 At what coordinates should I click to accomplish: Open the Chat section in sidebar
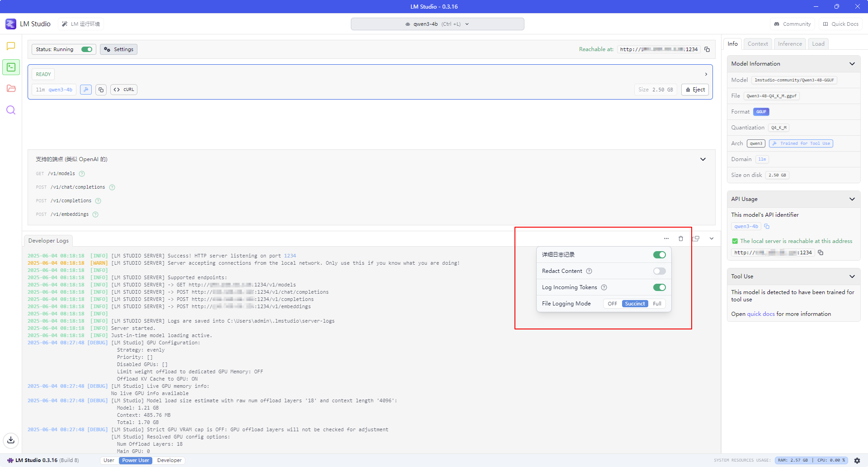click(x=11, y=46)
